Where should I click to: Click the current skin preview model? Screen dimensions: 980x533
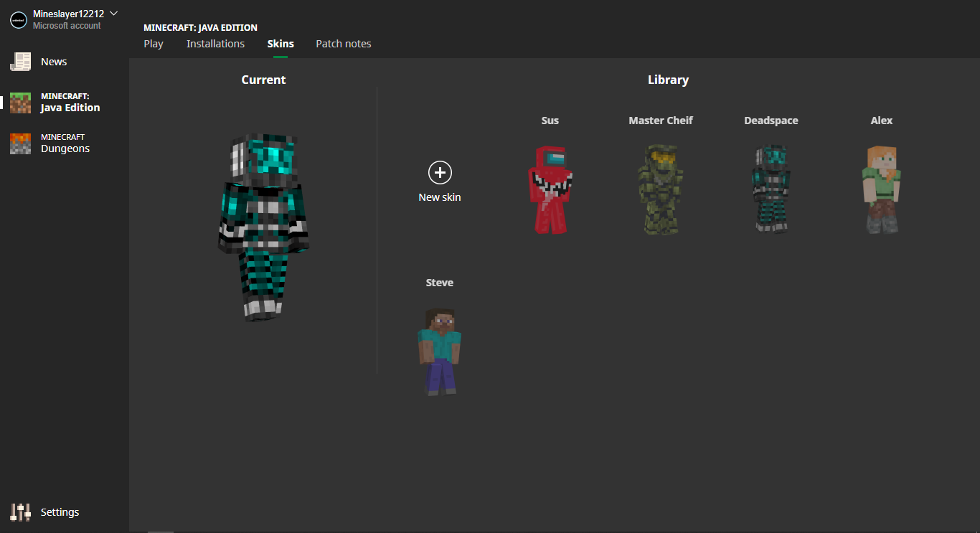[x=263, y=226]
